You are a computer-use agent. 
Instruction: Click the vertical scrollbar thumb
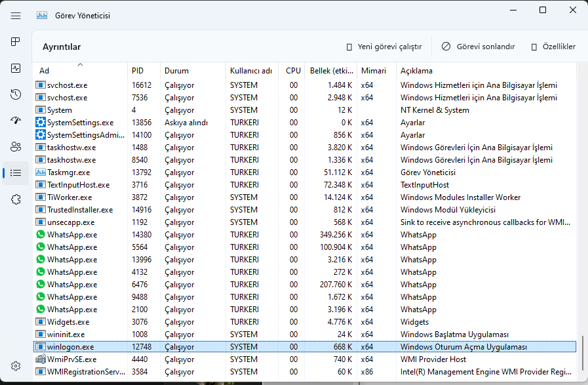click(582, 354)
